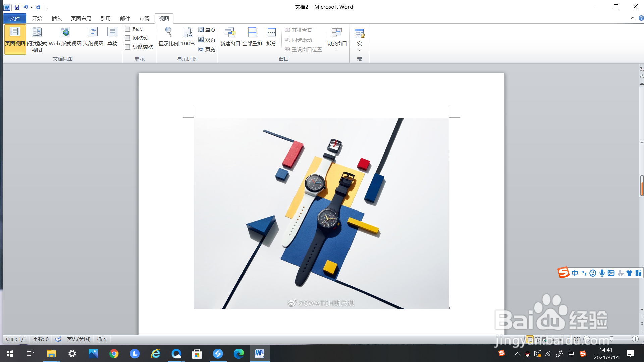Click the 页宽 page width button

(x=207, y=49)
